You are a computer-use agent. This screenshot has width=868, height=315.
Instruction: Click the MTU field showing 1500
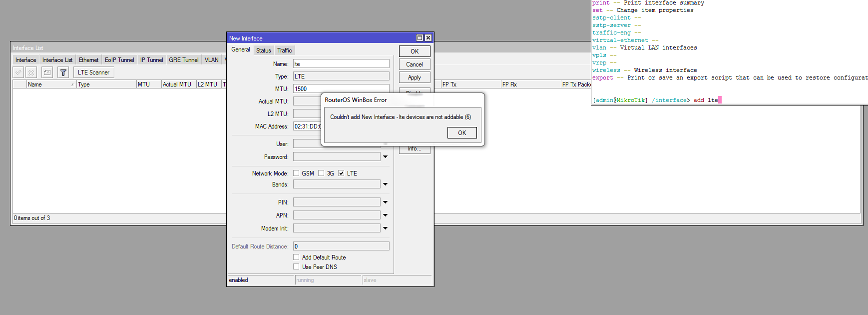341,89
